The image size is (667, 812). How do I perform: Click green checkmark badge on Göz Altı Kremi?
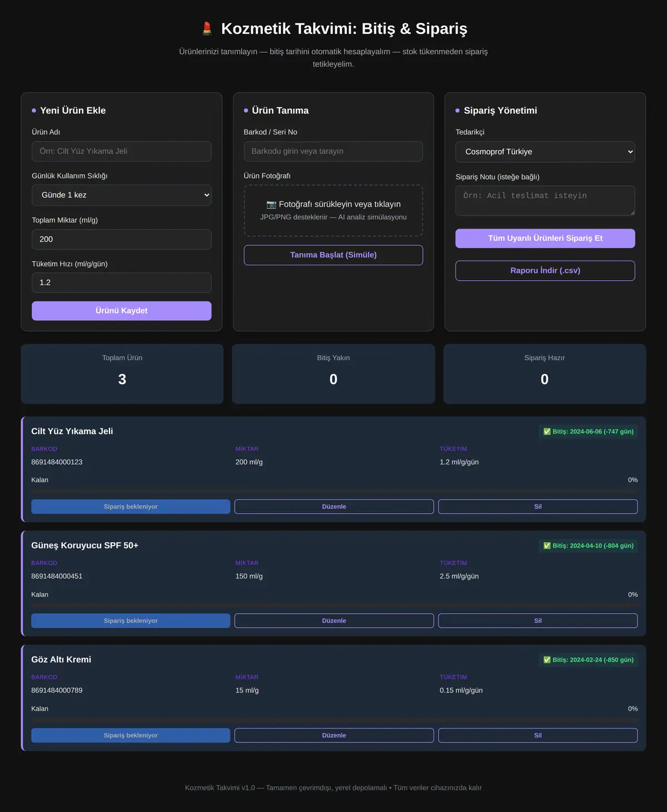click(547, 660)
